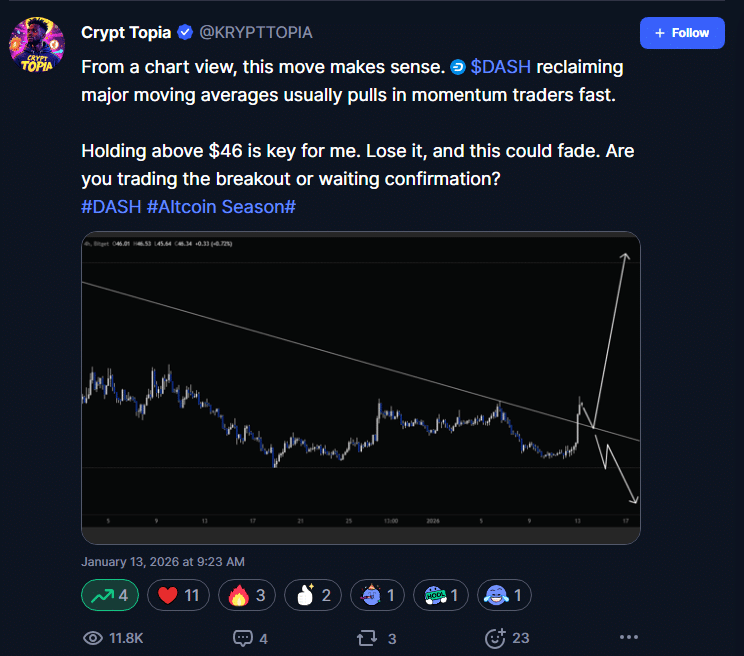Click the HODL emoji reaction
This screenshot has height=656, width=744.
[441, 596]
